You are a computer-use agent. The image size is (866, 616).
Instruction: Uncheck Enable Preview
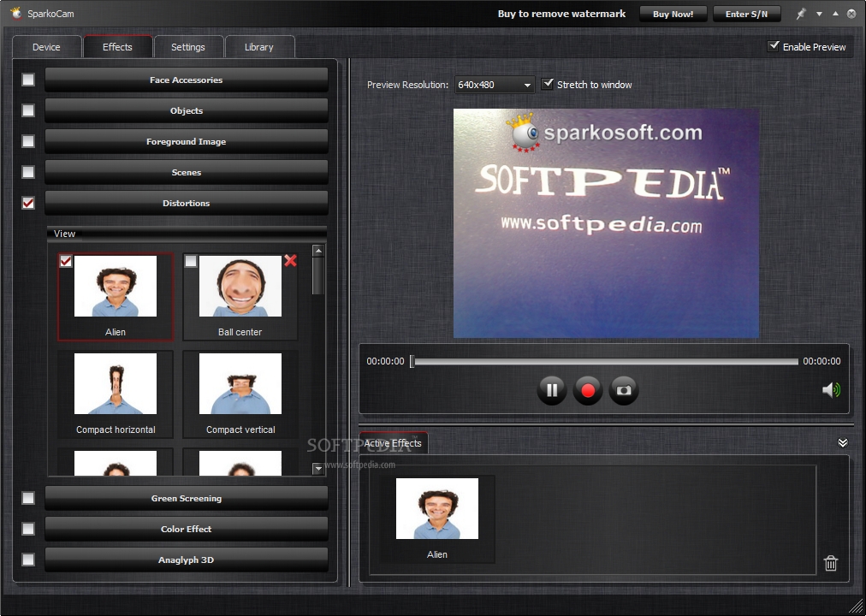tap(774, 46)
